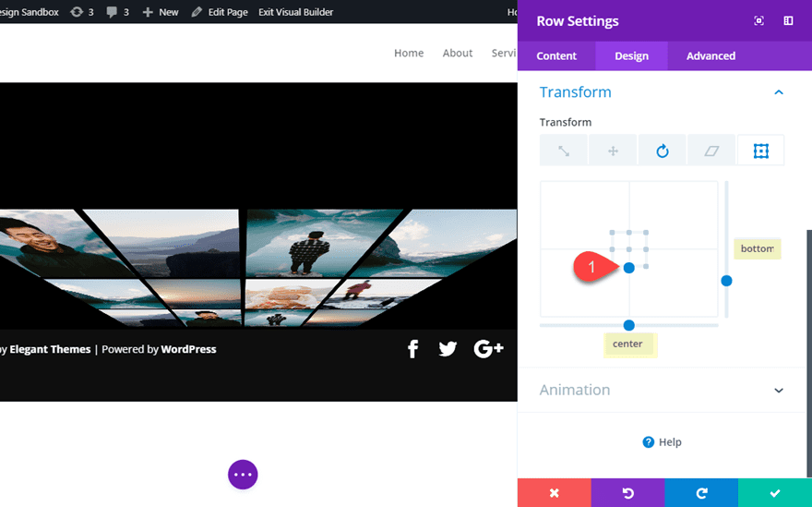Toggle the settings panel snap-to-side icon

click(x=788, y=21)
